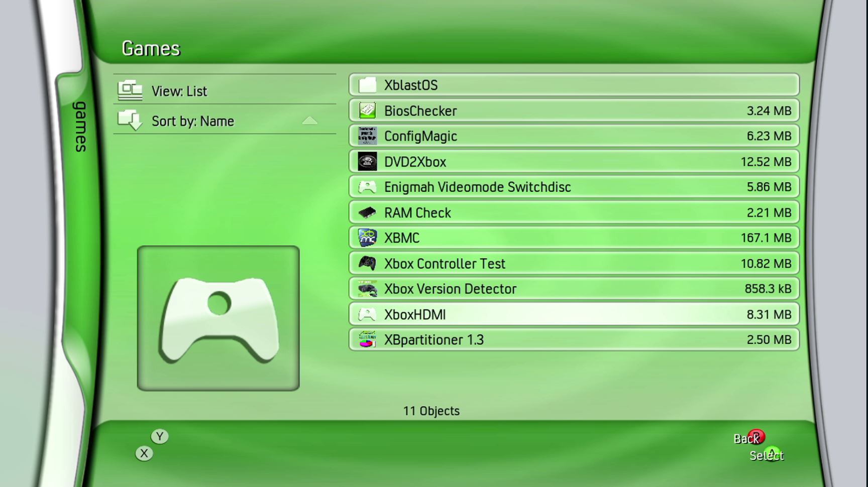Image resolution: width=868 pixels, height=487 pixels.
Task: Click the 8.31 MB size value
Action: (x=769, y=314)
